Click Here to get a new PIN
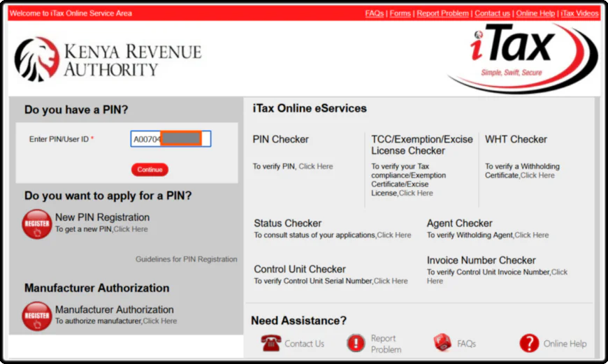The image size is (608, 364). pyautogui.click(x=131, y=229)
